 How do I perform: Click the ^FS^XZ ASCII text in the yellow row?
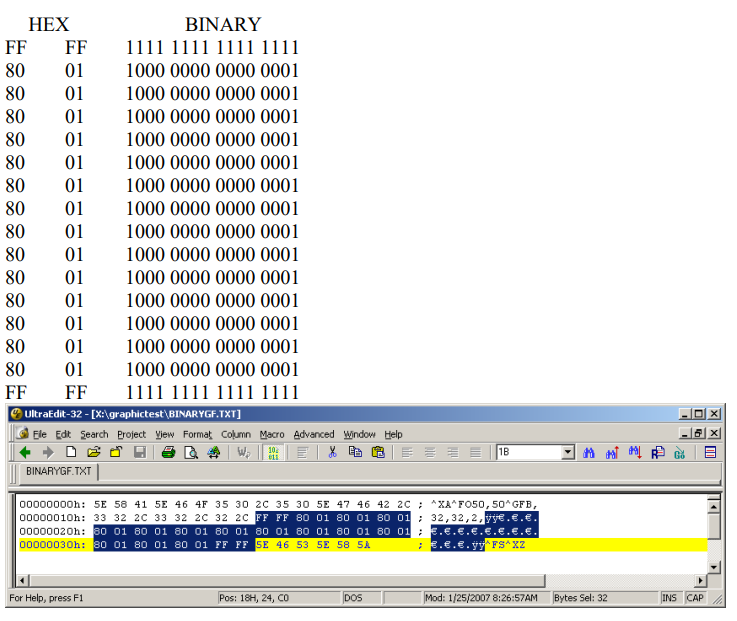coord(505,545)
